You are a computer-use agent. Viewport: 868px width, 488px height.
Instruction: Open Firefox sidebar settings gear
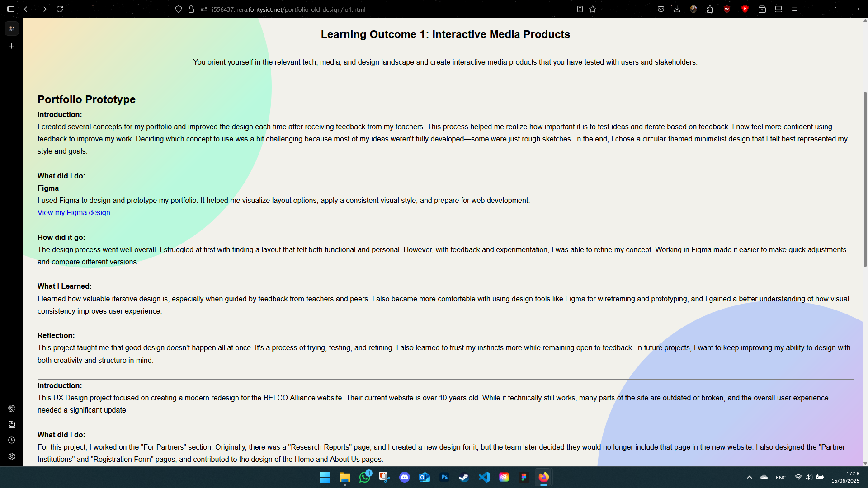pyautogui.click(x=12, y=457)
